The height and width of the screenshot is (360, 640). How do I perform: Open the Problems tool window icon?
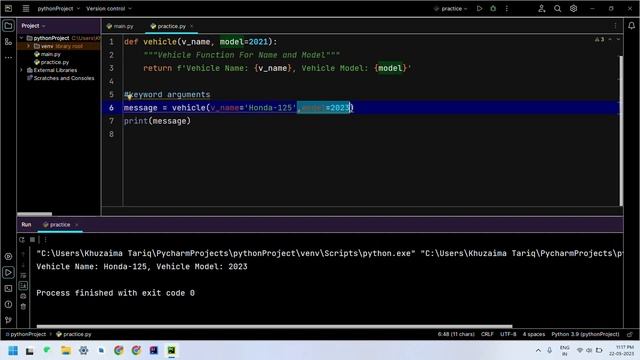pyautogui.click(x=8, y=304)
